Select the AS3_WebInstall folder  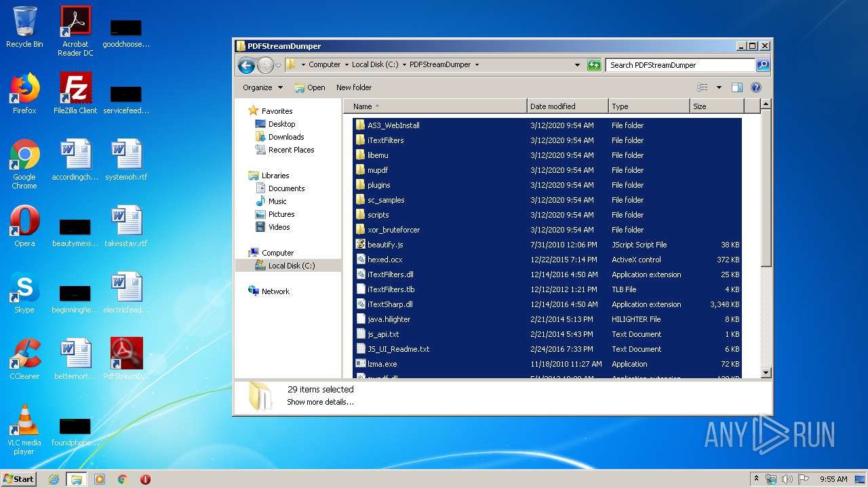click(547, 125)
